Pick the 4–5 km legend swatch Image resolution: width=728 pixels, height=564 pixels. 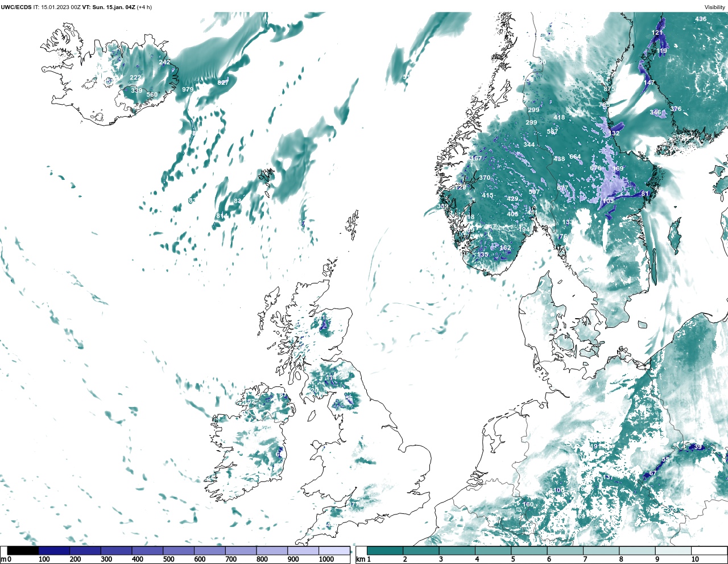493,551
